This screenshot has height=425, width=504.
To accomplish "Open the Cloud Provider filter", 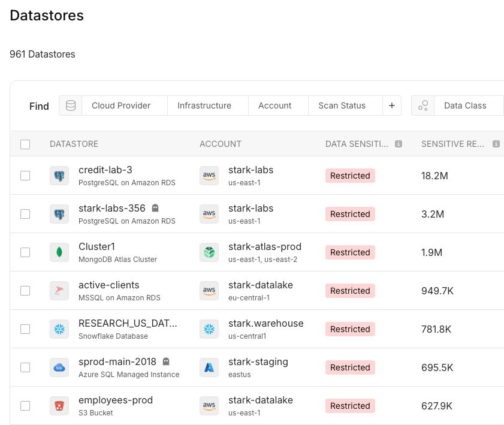I will 125,106.
